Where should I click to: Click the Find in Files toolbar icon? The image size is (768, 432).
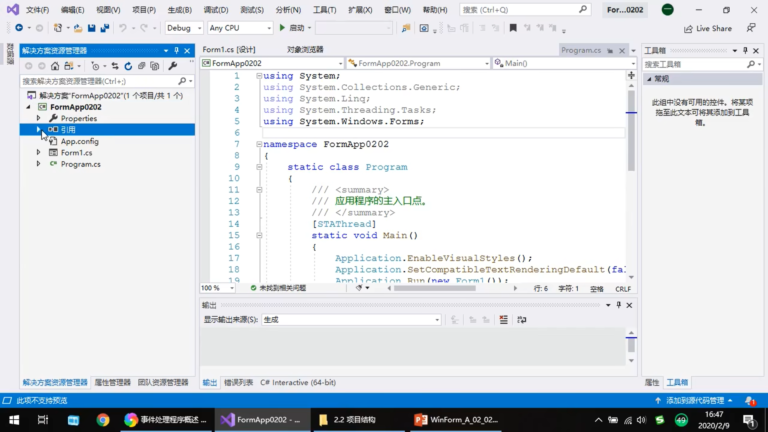[406, 28]
